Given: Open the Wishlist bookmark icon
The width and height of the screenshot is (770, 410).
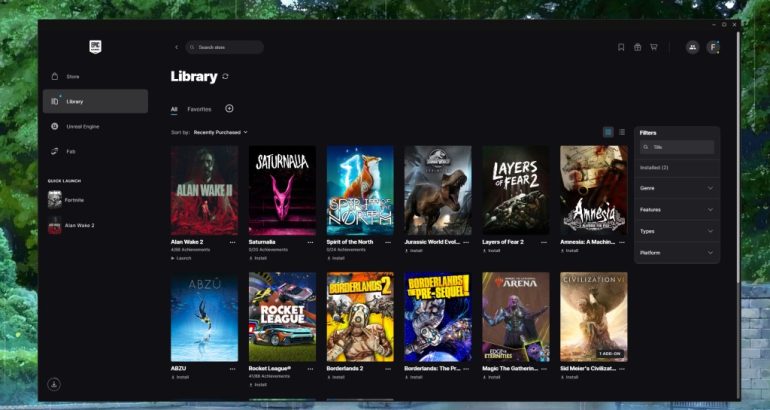Looking at the screenshot, I should coord(621,47).
